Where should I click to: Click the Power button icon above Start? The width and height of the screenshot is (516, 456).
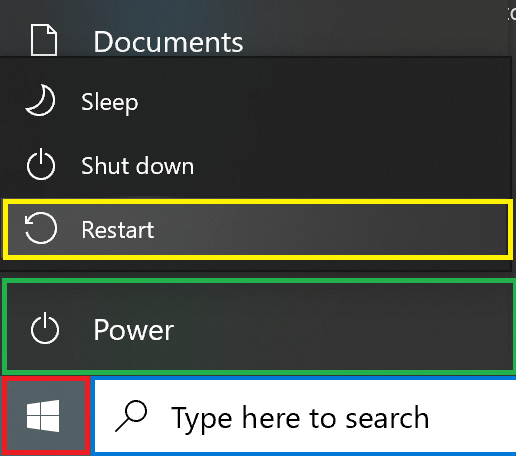coord(45,328)
